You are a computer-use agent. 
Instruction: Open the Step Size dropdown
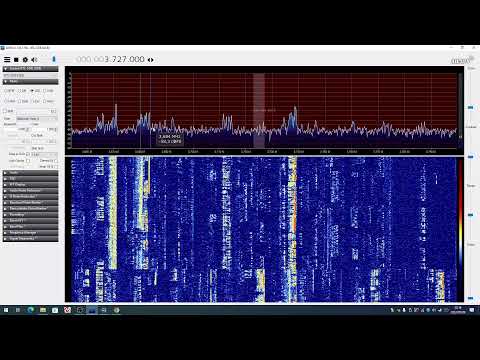pos(44,154)
